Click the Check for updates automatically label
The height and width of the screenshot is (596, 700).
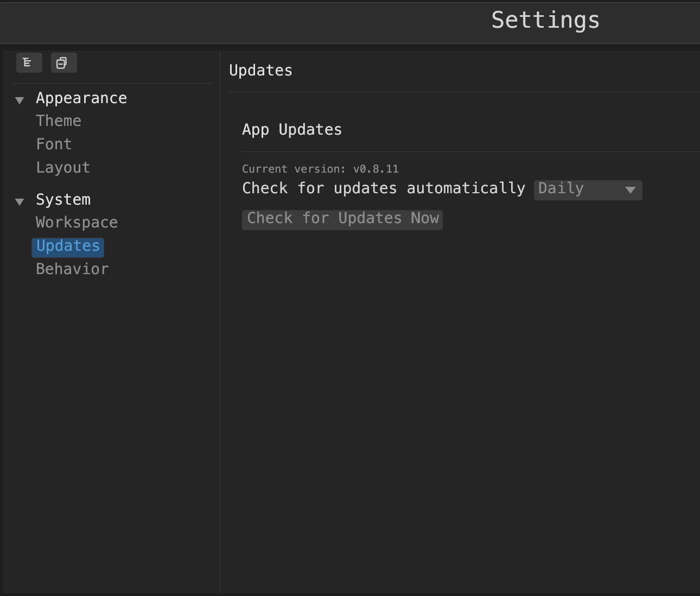tap(384, 188)
